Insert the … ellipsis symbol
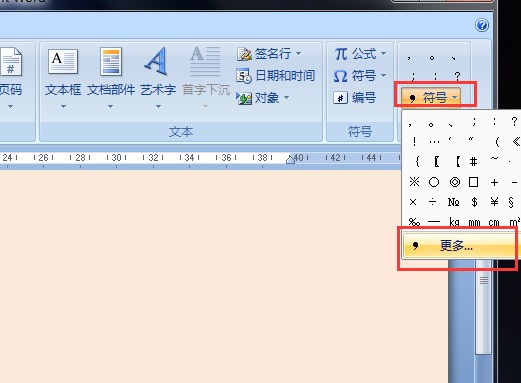This screenshot has width=521, height=383. click(x=434, y=142)
